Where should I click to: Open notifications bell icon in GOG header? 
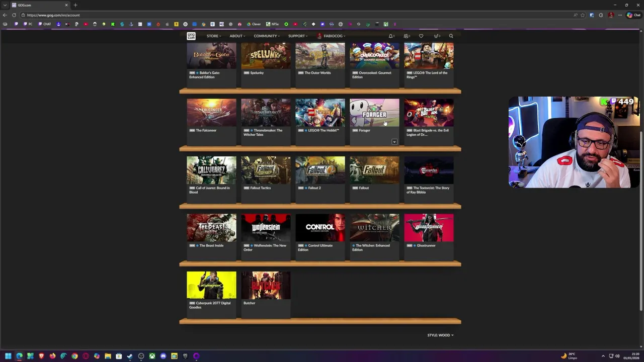(390, 36)
